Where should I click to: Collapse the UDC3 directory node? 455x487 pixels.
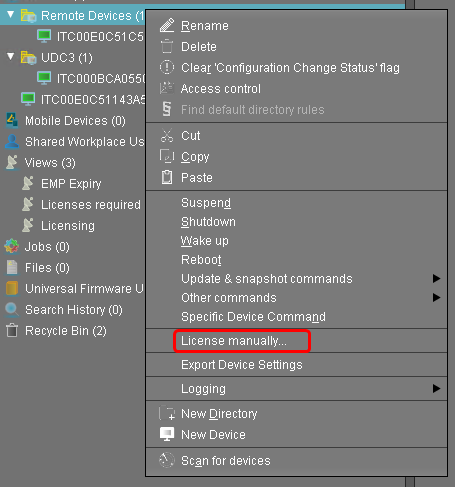point(11,57)
